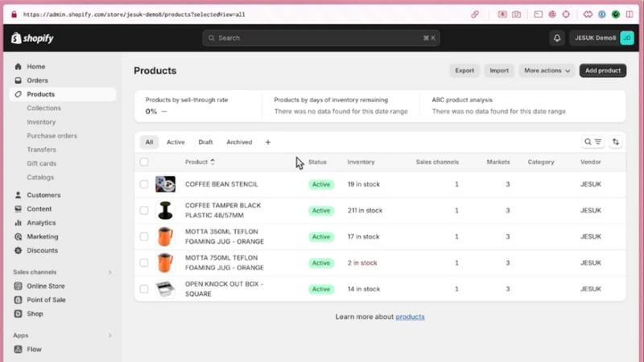Click the browser link icon in address bar
This screenshot has width=644, height=362.
coord(475,14)
